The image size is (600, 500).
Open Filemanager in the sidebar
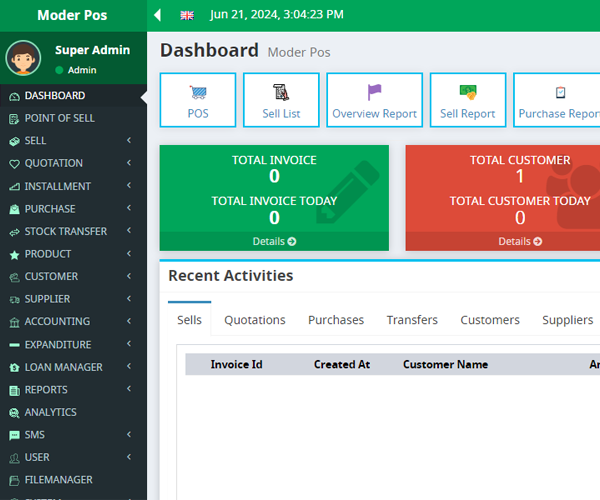(58, 480)
